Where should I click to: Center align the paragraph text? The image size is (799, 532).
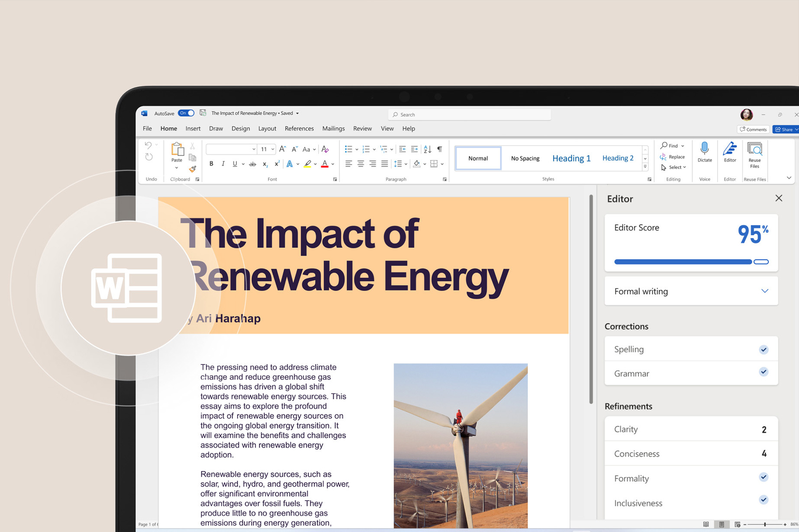tap(361, 164)
